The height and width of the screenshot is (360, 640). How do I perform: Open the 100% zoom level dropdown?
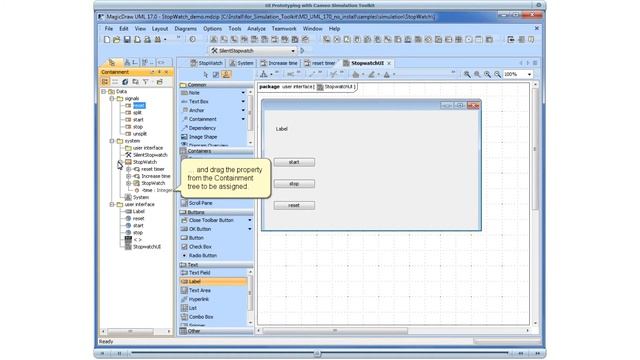(529, 74)
